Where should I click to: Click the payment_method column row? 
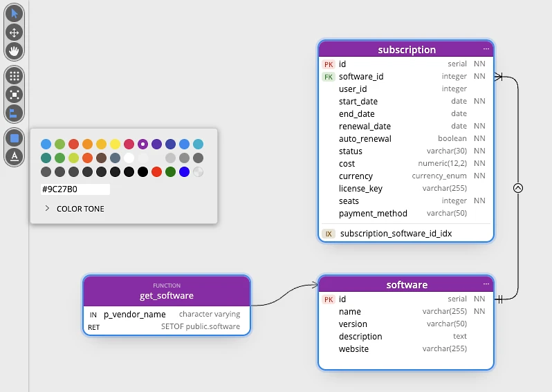click(405, 213)
